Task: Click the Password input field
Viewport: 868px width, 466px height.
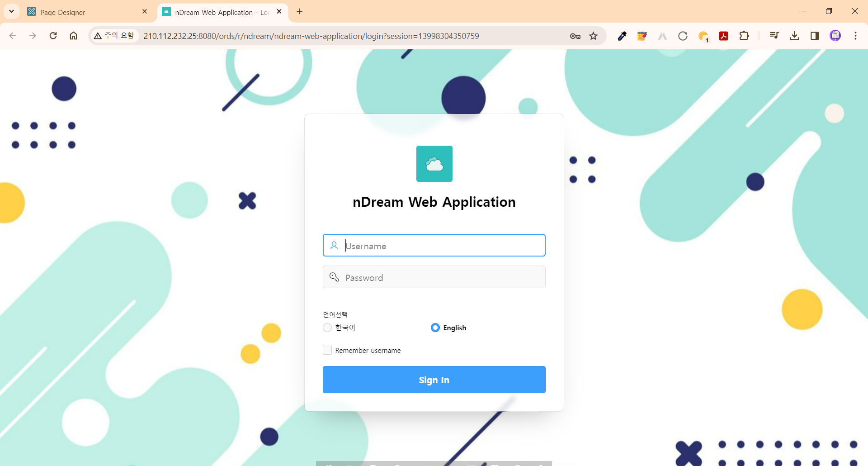Action: coord(434,277)
